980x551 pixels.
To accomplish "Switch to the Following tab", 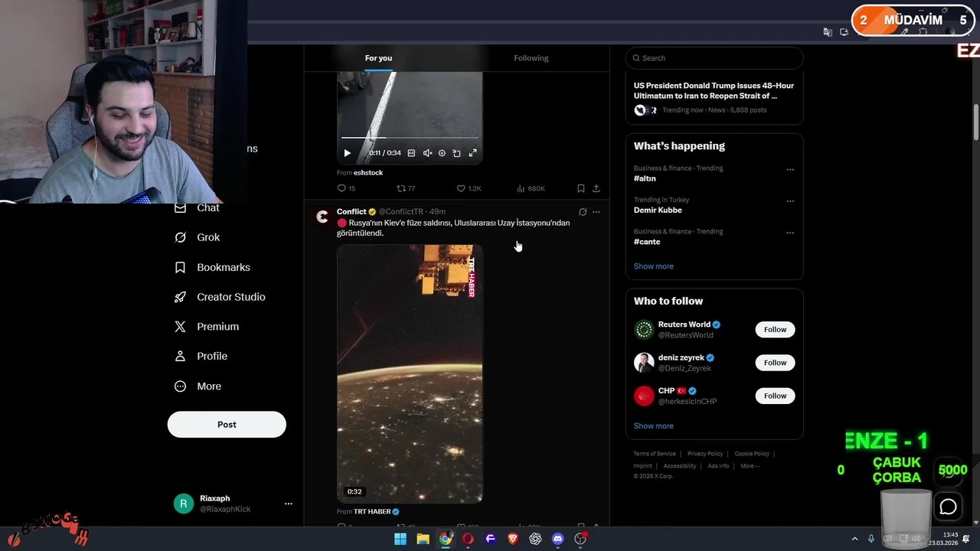I will [x=531, y=58].
